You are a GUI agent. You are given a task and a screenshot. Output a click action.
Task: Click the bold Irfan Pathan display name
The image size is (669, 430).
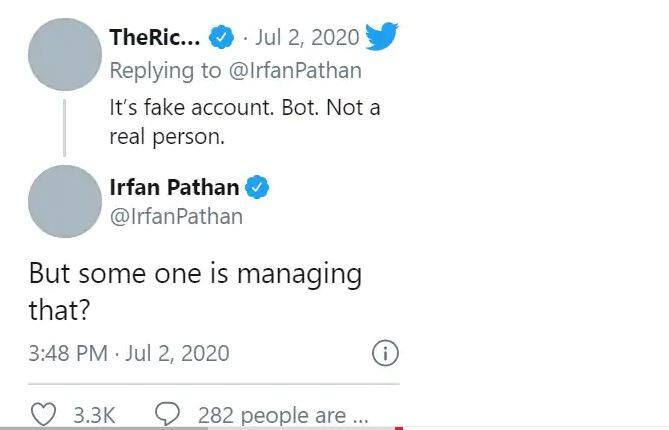tap(176, 187)
